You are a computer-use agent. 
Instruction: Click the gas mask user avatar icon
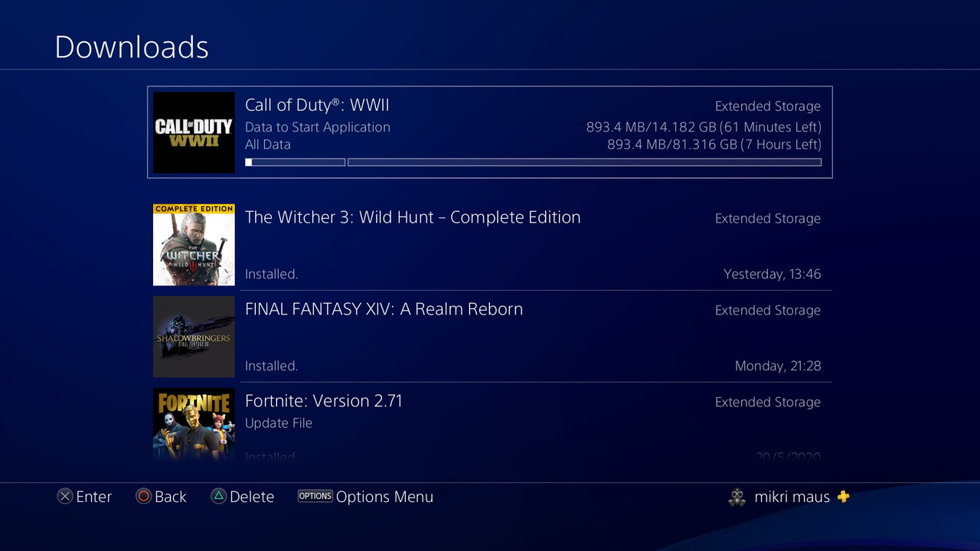737,497
